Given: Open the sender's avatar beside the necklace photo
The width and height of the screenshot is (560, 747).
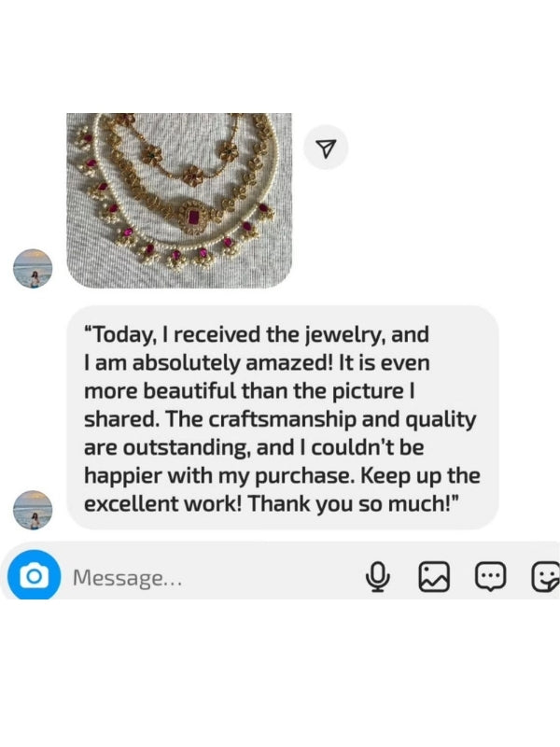Looking at the screenshot, I should [34, 269].
